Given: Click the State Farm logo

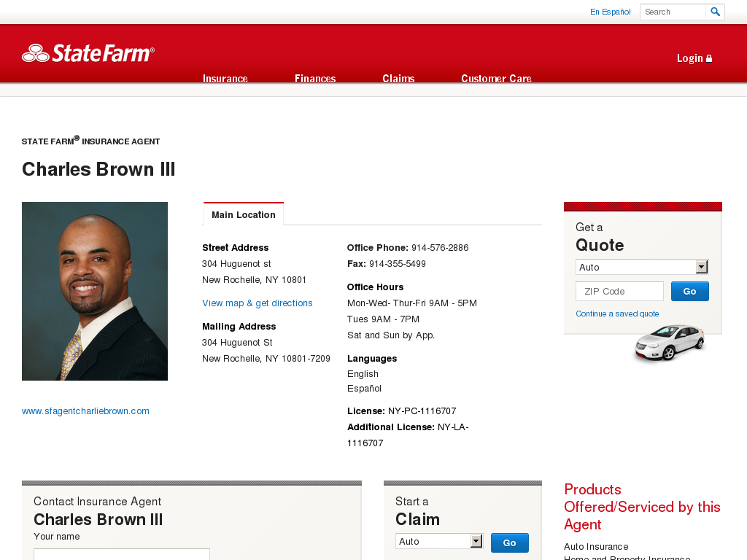Looking at the screenshot, I should click(88, 52).
